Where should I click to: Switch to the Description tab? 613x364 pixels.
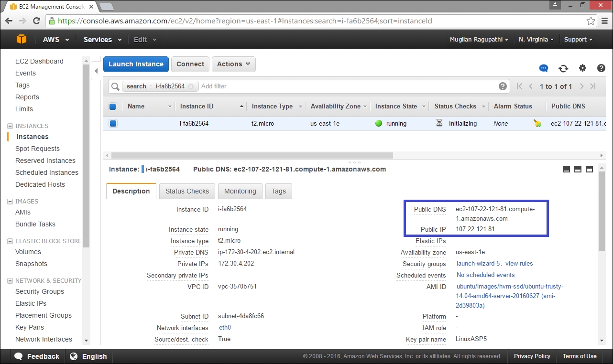[131, 191]
